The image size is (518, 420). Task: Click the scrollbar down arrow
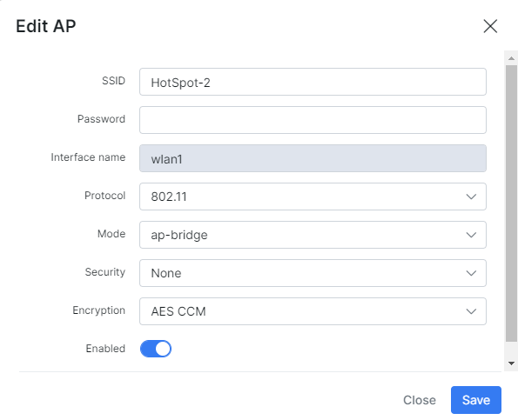pyautogui.click(x=511, y=363)
